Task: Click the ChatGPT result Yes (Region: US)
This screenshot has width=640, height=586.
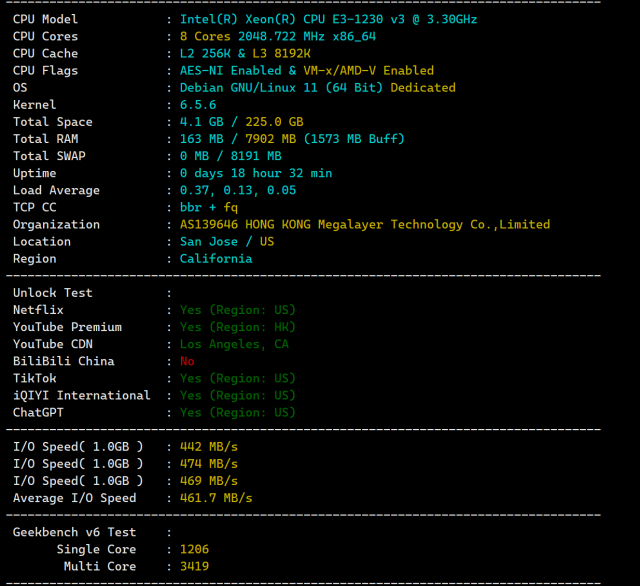Action: point(238,413)
